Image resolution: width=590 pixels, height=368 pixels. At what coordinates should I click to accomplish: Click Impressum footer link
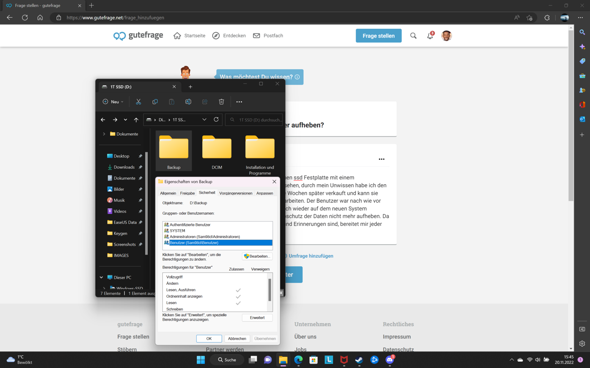click(397, 337)
